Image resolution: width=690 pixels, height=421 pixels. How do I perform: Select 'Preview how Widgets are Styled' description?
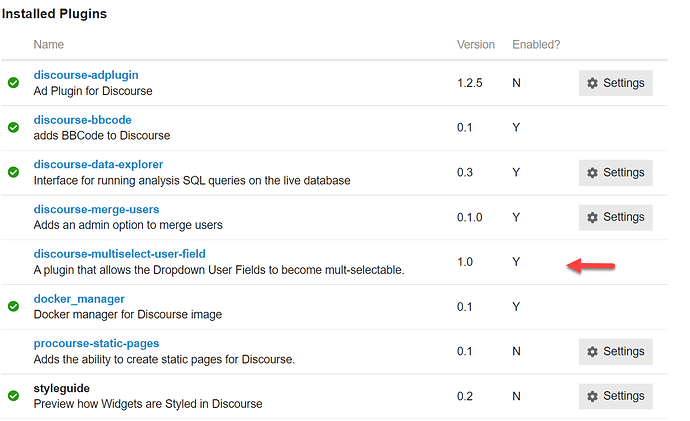coord(148,404)
